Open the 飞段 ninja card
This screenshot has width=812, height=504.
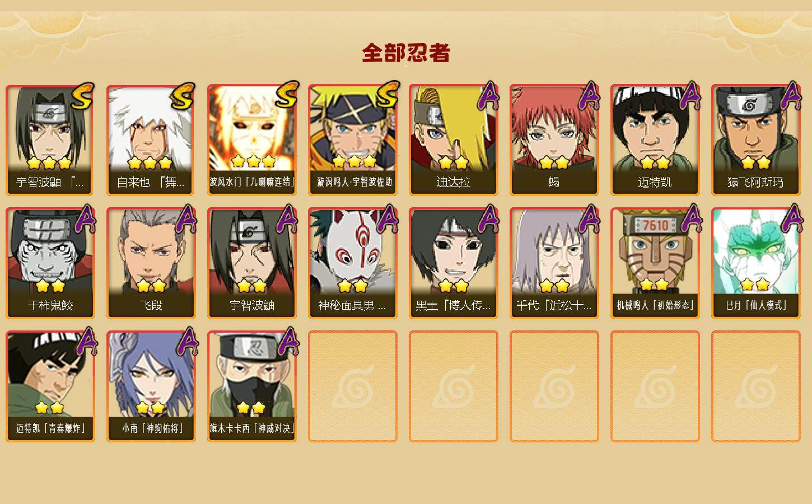pos(151,263)
